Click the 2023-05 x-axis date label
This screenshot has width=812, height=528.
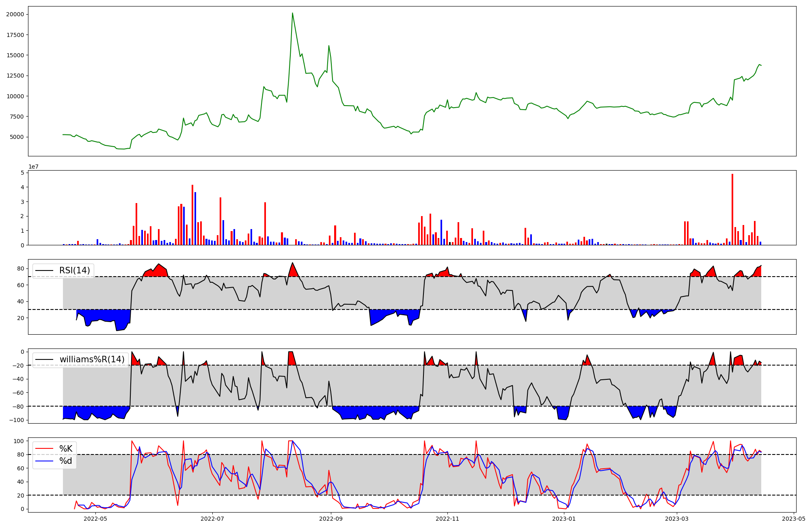(x=794, y=519)
